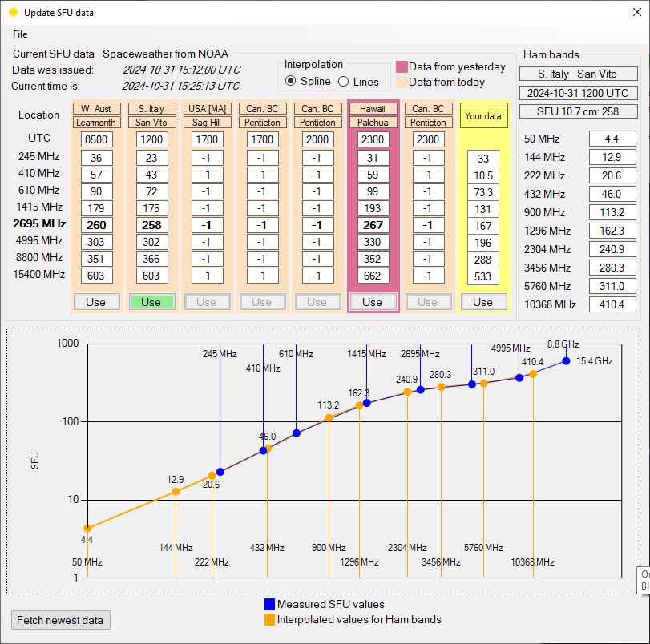This screenshot has width=650, height=644.
Task: Click the 50 MHz ham band field 4.4
Action: (x=612, y=139)
